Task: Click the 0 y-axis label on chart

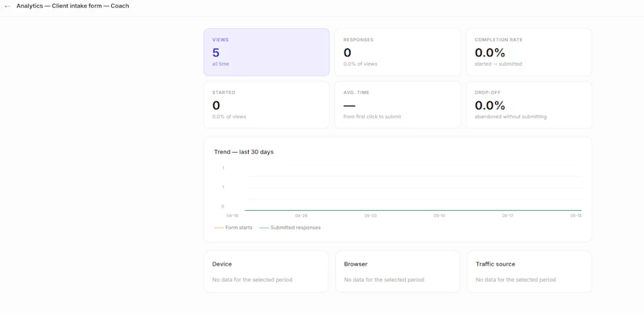Action: tap(223, 207)
